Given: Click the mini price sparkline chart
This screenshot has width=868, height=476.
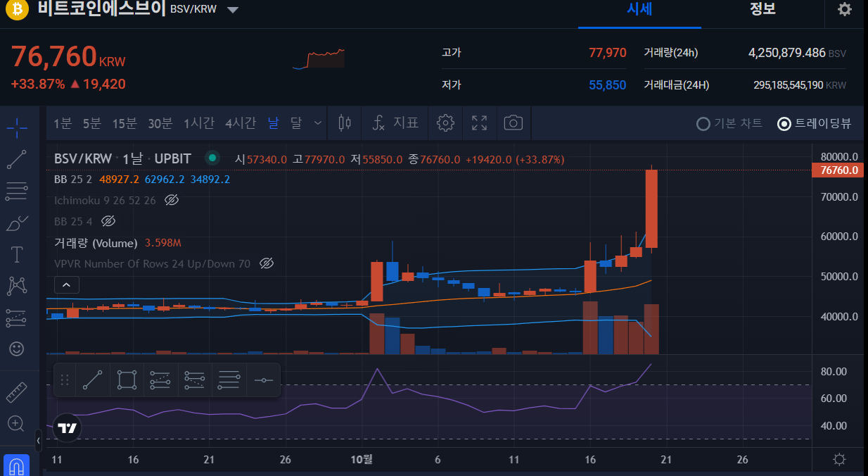Looking at the screenshot, I should [319, 58].
